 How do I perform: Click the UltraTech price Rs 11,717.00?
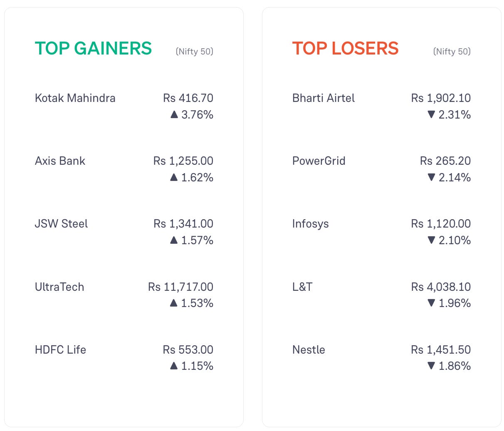181,287
